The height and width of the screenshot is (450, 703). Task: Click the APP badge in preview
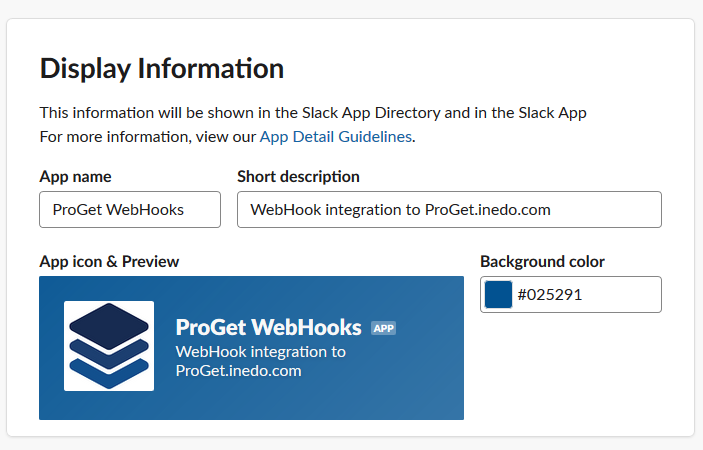pyautogui.click(x=383, y=328)
